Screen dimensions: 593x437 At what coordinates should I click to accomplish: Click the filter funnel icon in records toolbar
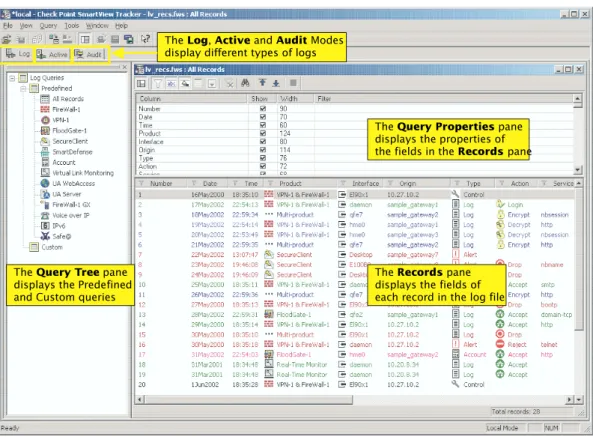(x=158, y=84)
